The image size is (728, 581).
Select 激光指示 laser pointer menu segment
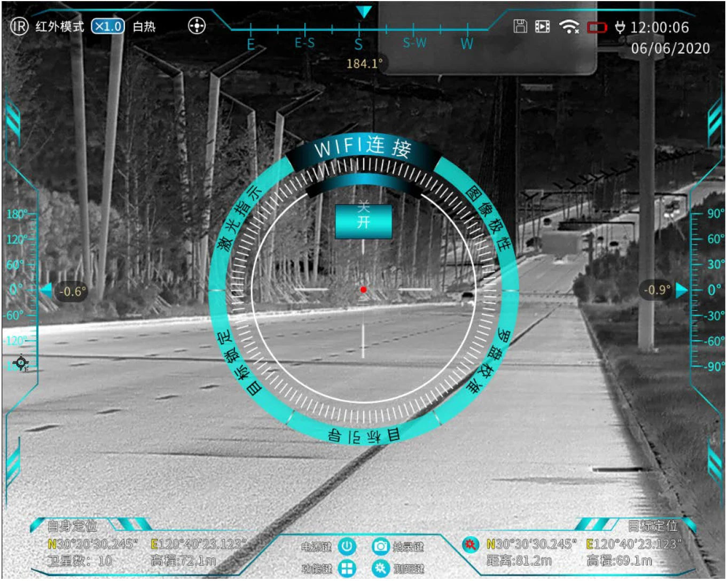pyautogui.click(x=240, y=218)
